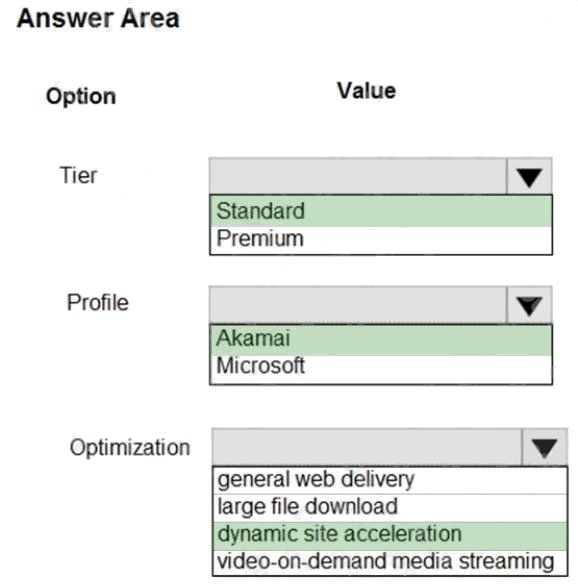
Task: Click the Option column header
Action: (81, 97)
